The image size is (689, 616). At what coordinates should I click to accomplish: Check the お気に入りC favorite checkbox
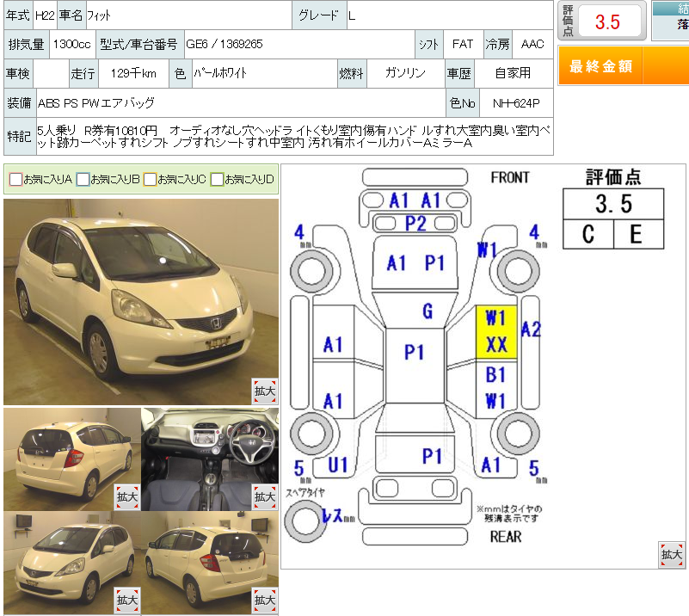(x=151, y=179)
